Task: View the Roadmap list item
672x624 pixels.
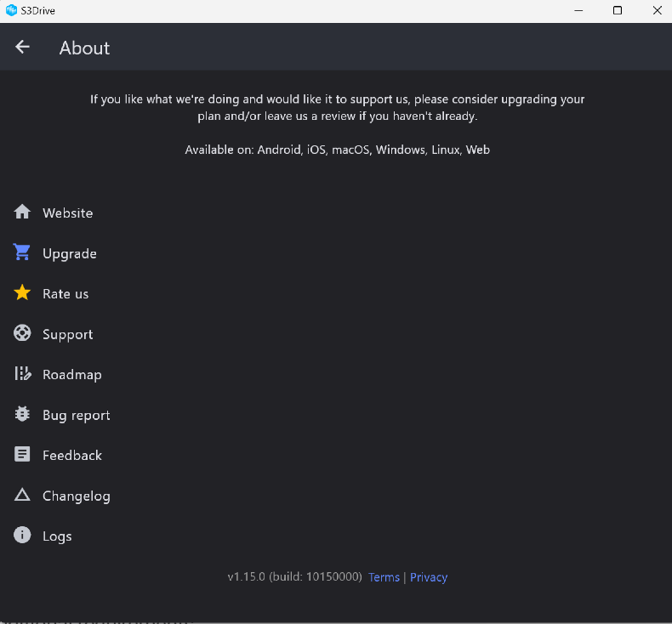Action: coord(72,375)
